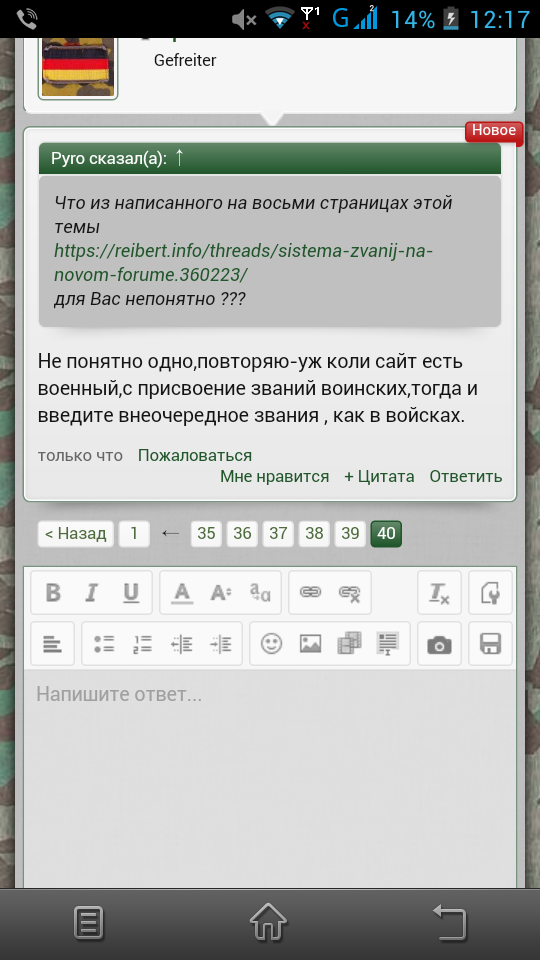The image size is (540, 960).
Task: Tap the Wi-Fi status icon
Action: coord(280,18)
